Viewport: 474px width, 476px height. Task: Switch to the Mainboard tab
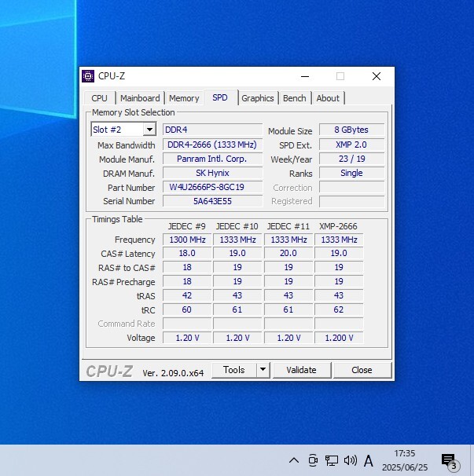[140, 98]
